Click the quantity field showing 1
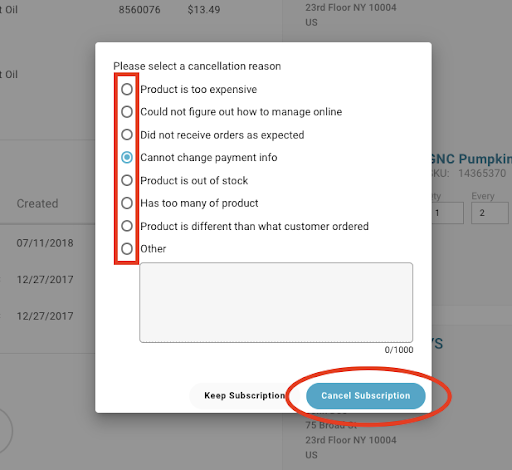The height and width of the screenshot is (470, 512). pos(447,213)
